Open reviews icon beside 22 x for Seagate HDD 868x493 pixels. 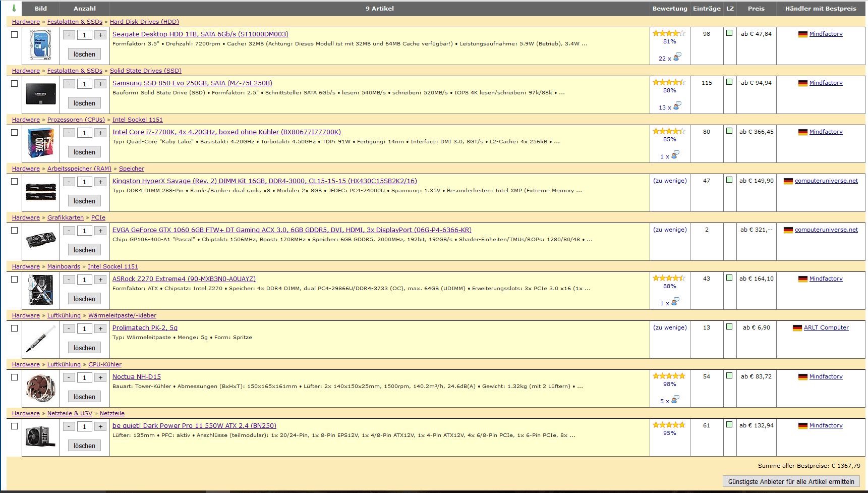[677, 57]
